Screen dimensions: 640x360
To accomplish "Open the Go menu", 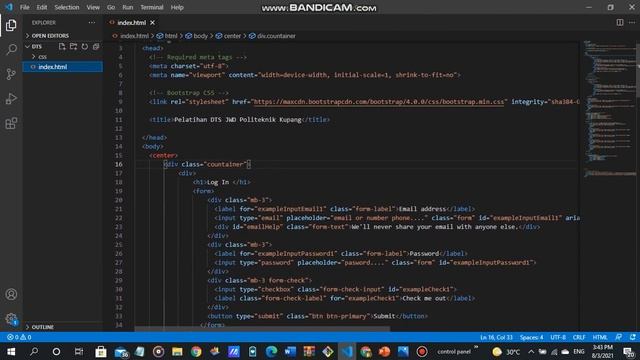I will pyautogui.click(x=111, y=7).
